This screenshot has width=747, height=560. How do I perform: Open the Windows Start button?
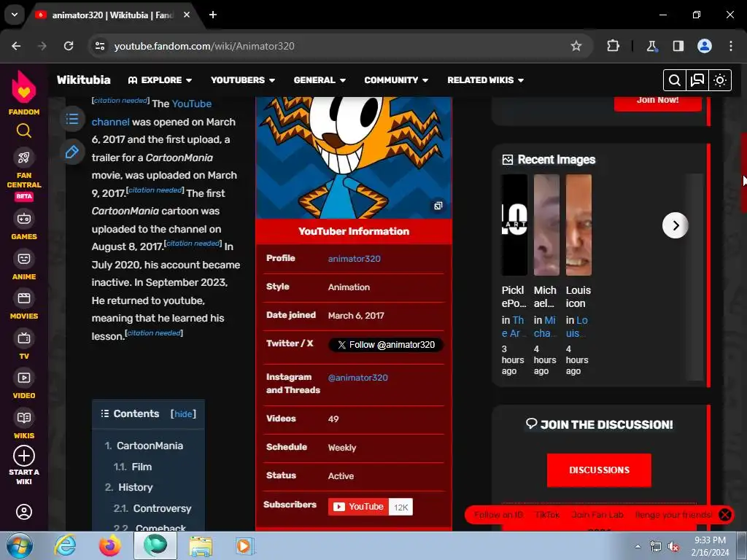click(x=19, y=545)
